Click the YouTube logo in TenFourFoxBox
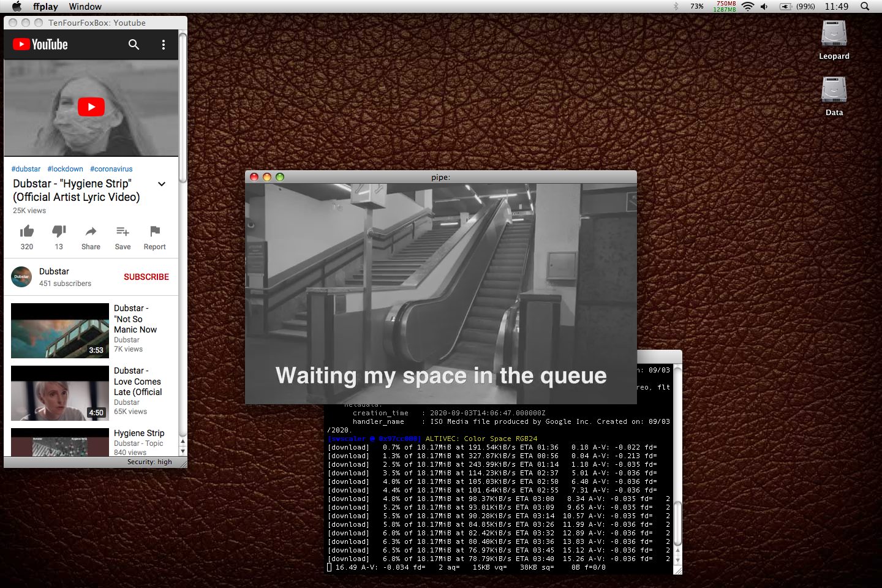The width and height of the screenshot is (882, 588). coord(40,44)
